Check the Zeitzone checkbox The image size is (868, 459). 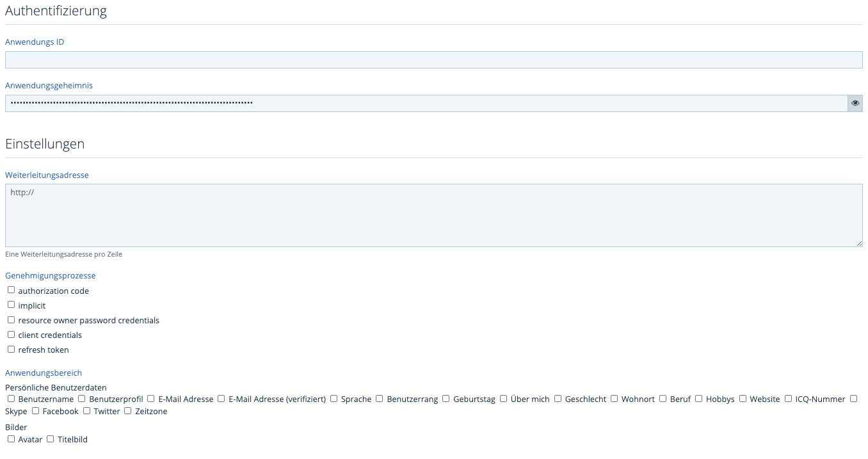coord(127,410)
